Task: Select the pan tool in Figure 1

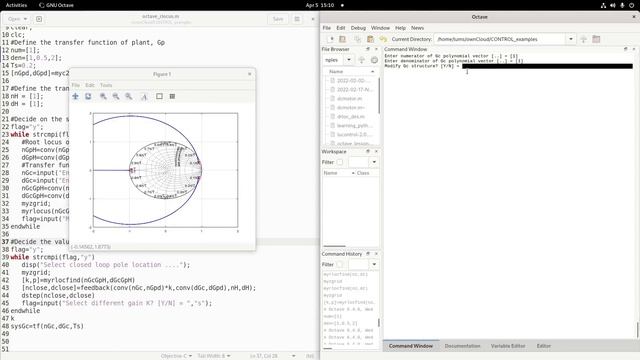Action: pos(76,96)
